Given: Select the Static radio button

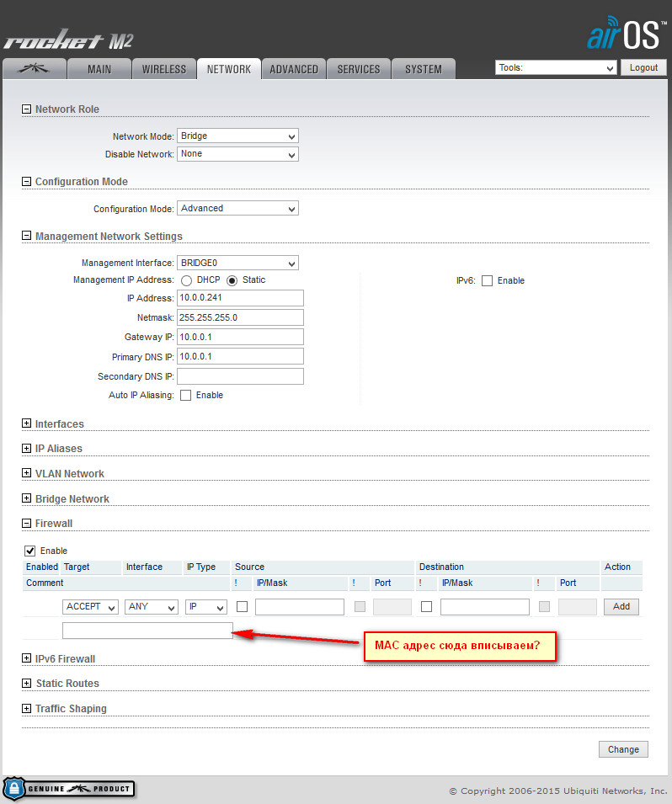Looking at the screenshot, I should click(232, 280).
